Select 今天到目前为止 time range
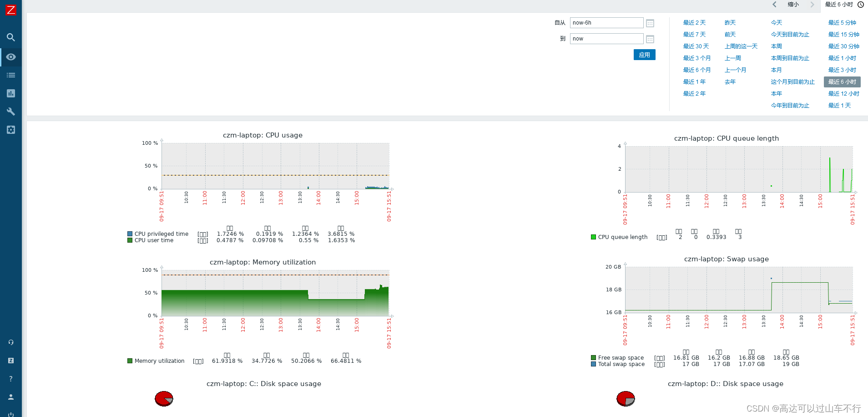 tap(790, 35)
